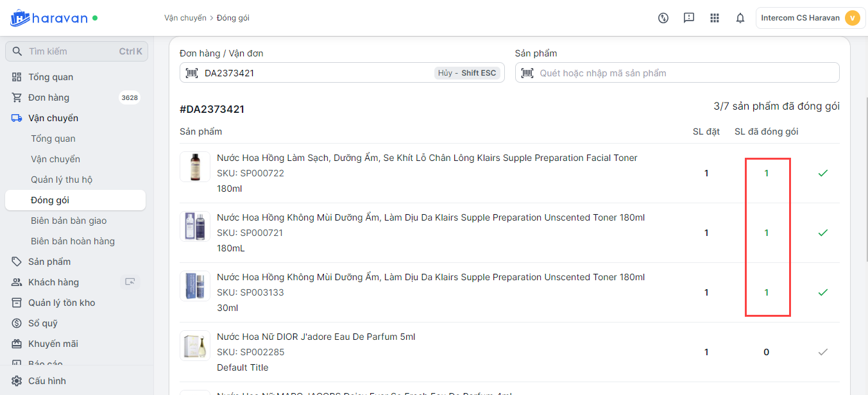Open the apps grid icon
Screen dimensions: 868x395
(x=715, y=18)
